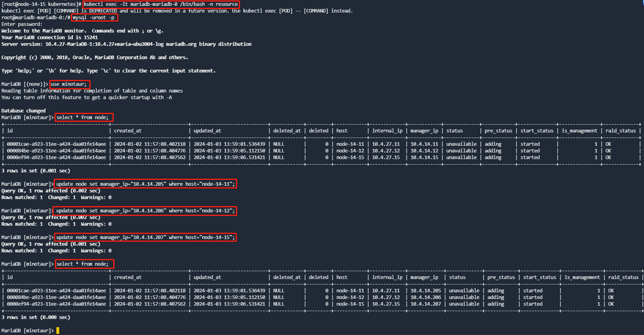
Task: Click the 'Enter password:' line
Action: tap(22, 24)
